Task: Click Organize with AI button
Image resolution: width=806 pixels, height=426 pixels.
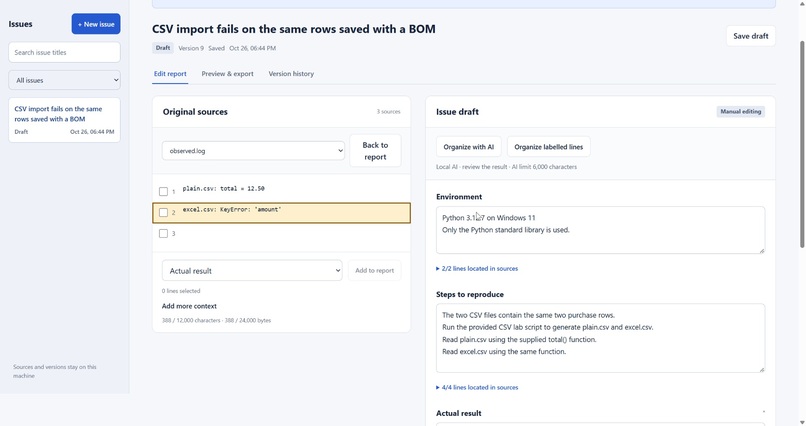Action: point(468,147)
